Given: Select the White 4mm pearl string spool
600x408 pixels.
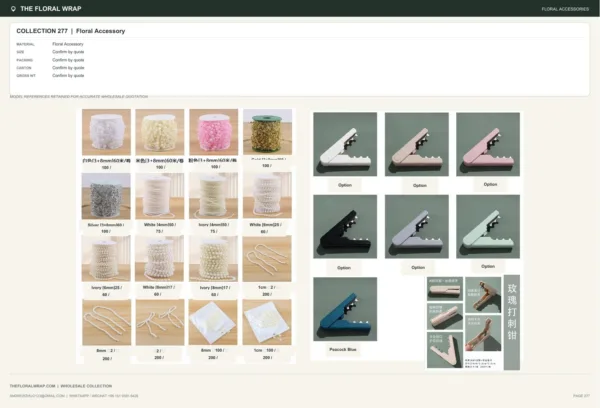Looking at the screenshot, I should 160,196.
